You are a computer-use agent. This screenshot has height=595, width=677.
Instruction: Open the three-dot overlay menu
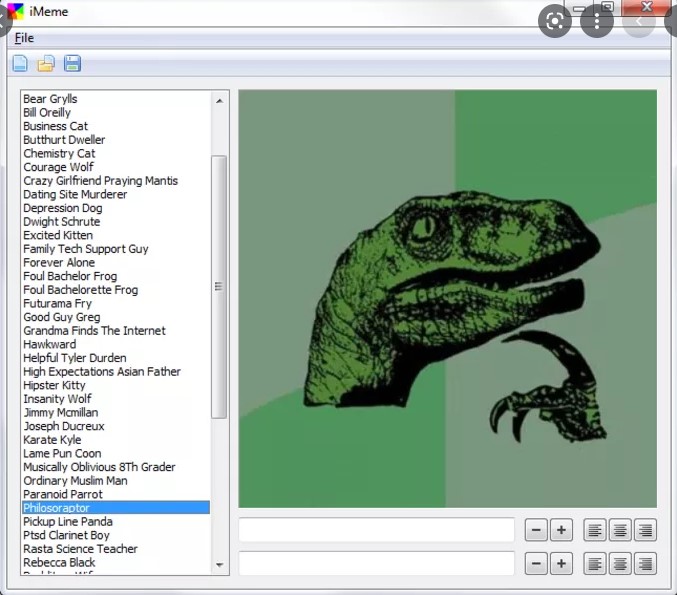[x=597, y=21]
